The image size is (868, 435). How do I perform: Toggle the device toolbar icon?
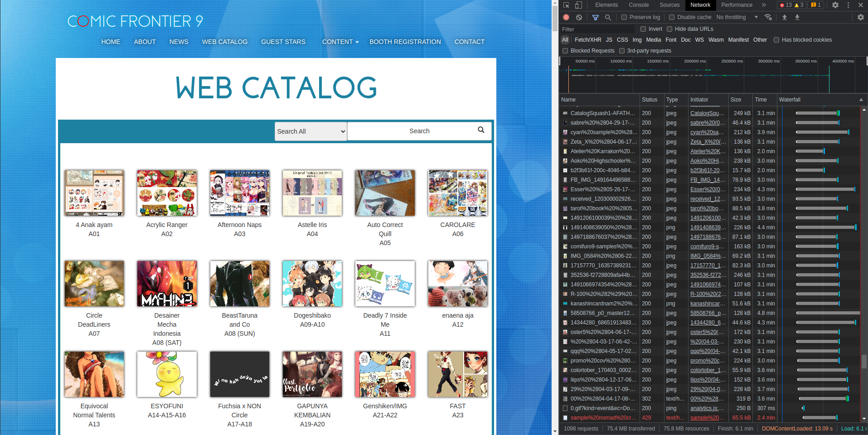click(x=578, y=5)
